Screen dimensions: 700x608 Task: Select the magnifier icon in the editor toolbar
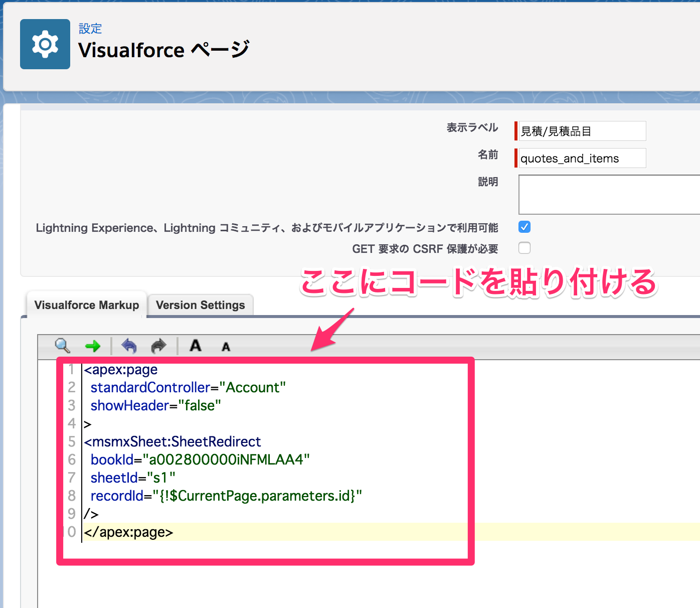(62, 346)
